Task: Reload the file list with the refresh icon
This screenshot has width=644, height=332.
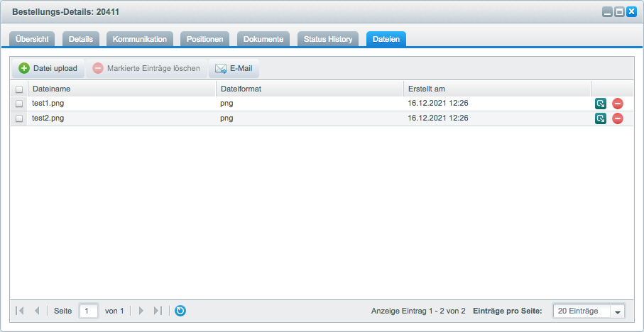Action: point(180,311)
